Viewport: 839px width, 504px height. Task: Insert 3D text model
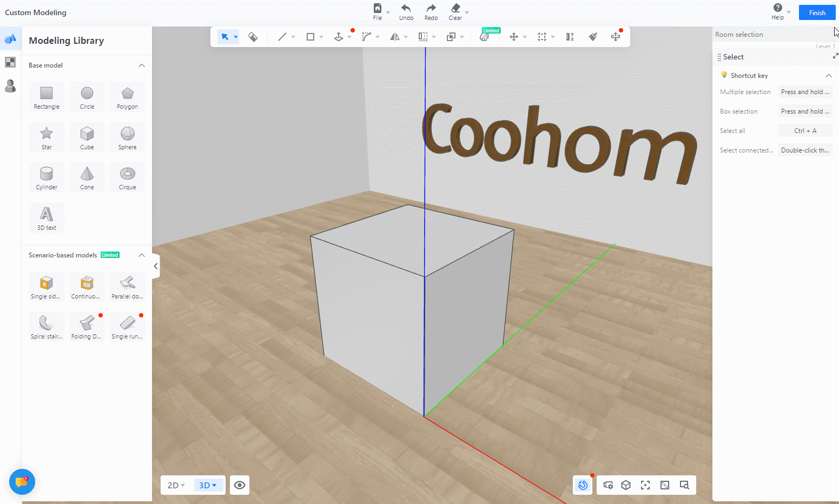(47, 218)
